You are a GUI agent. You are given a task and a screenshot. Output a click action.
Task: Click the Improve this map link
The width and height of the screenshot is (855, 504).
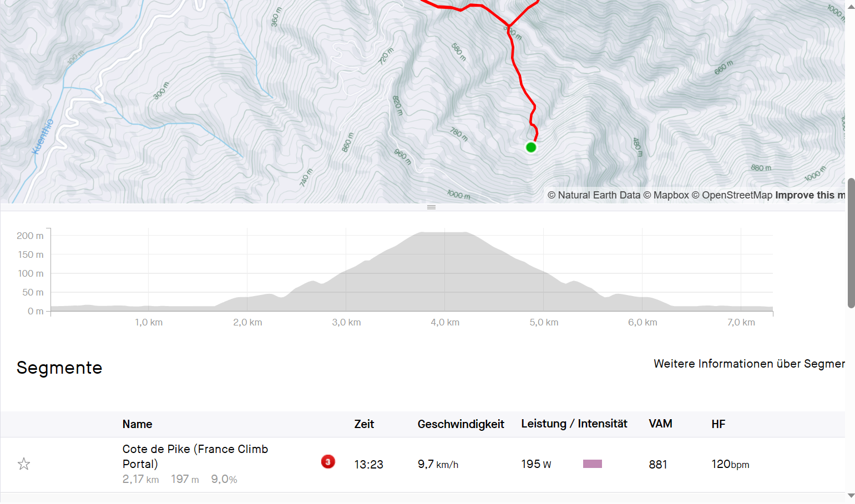coord(810,195)
